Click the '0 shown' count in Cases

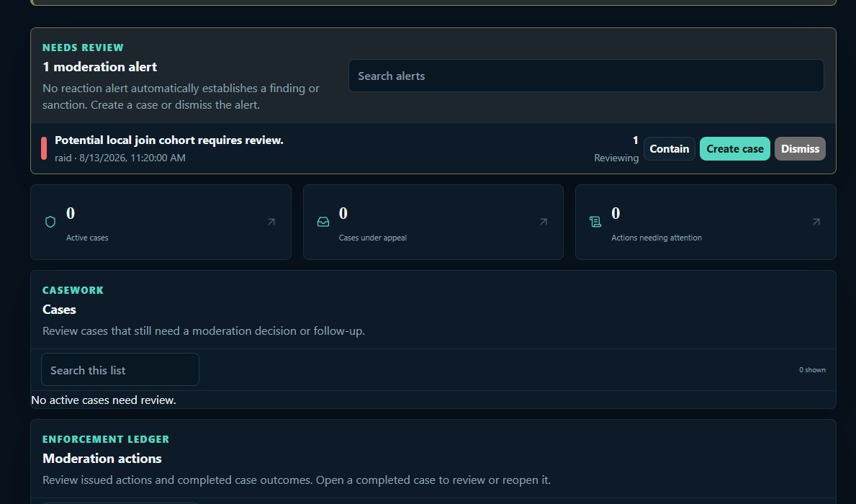pyautogui.click(x=812, y=369)
